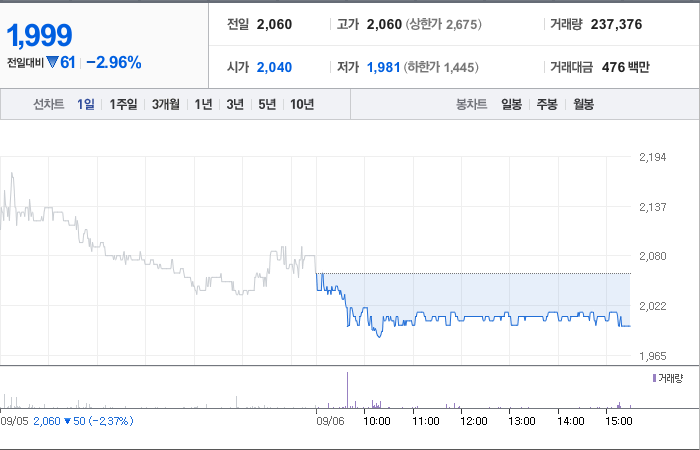This screenshot has width=700, height=450.
Task: Click the previous-day summary 2,060 ▼50 (-2.37%)
Action: point(83,421)
